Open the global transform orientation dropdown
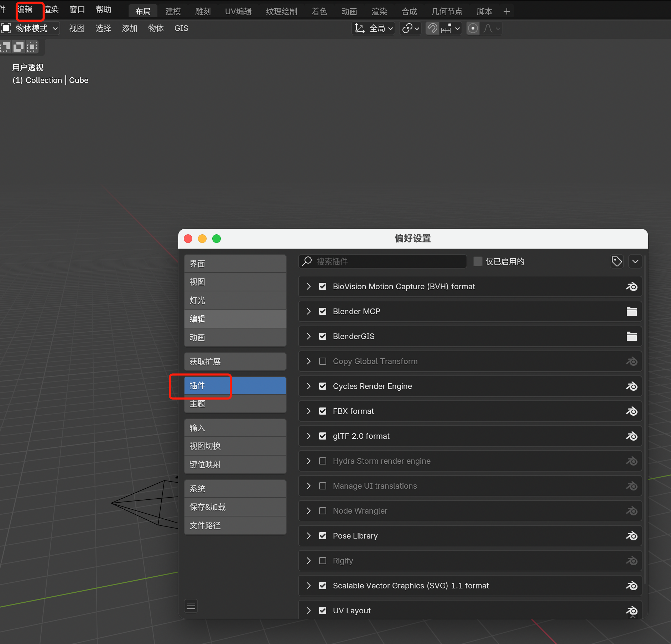The height and width of the screenshot is (644, 671). point(373,28)
